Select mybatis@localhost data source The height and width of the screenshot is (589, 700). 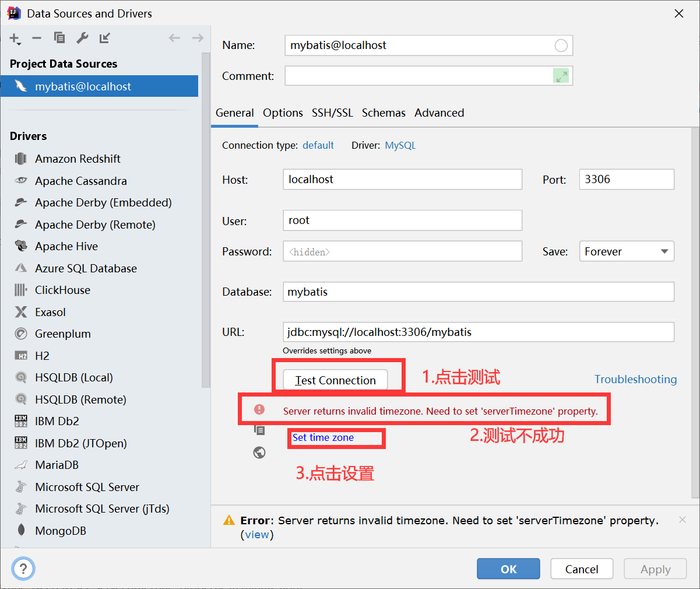100,86
